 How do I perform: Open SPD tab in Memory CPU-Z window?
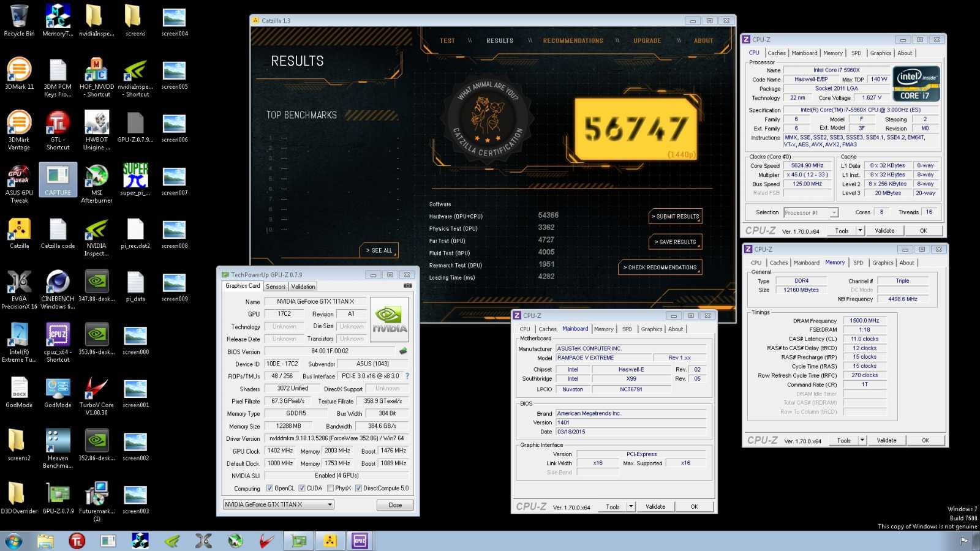point(858,263)
